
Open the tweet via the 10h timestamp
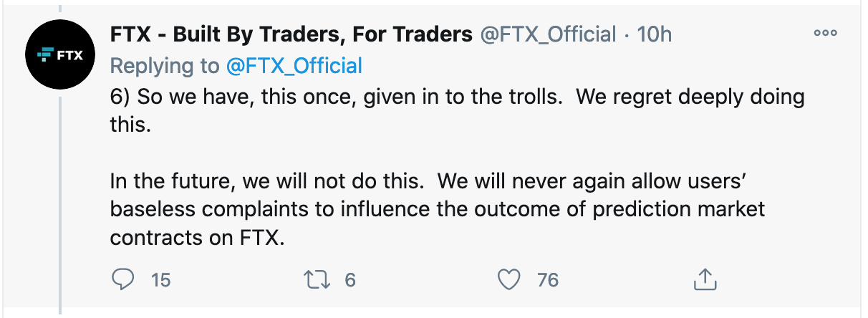pos(654,34)
